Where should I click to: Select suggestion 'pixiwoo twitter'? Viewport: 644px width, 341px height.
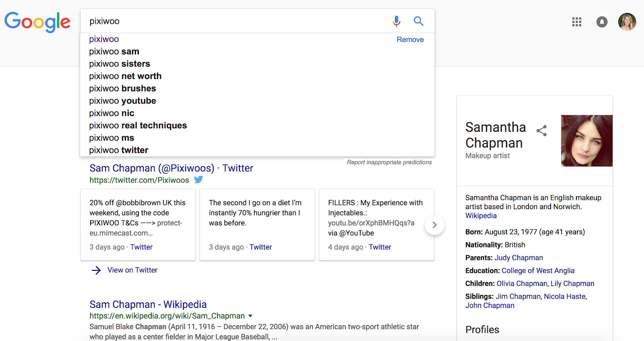point(119,150)
